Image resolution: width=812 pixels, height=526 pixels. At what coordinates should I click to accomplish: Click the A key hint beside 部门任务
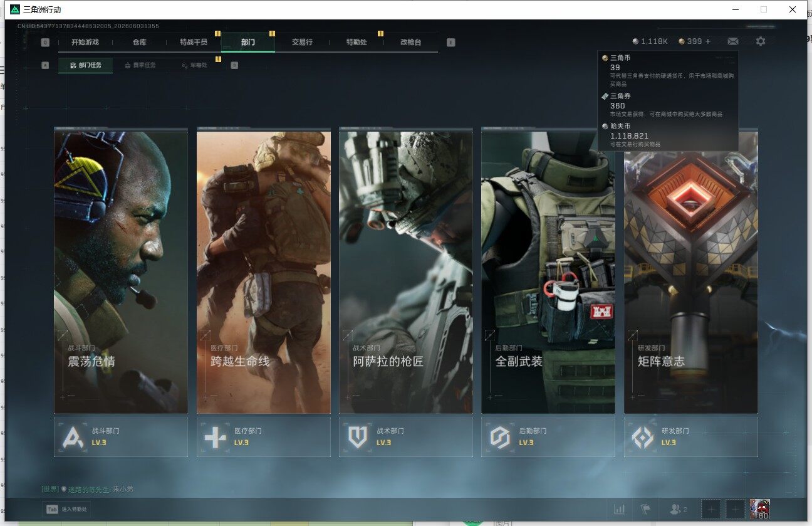click(45, 65)
